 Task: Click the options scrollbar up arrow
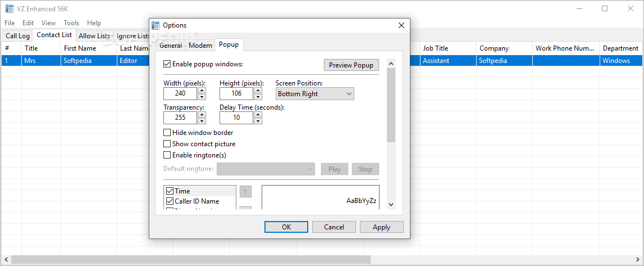coord(391,64)
